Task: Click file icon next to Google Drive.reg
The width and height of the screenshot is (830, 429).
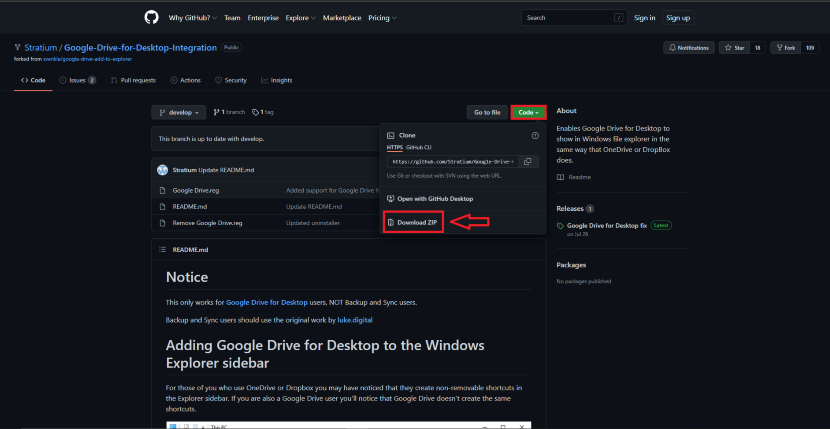Action: (163, 190)
